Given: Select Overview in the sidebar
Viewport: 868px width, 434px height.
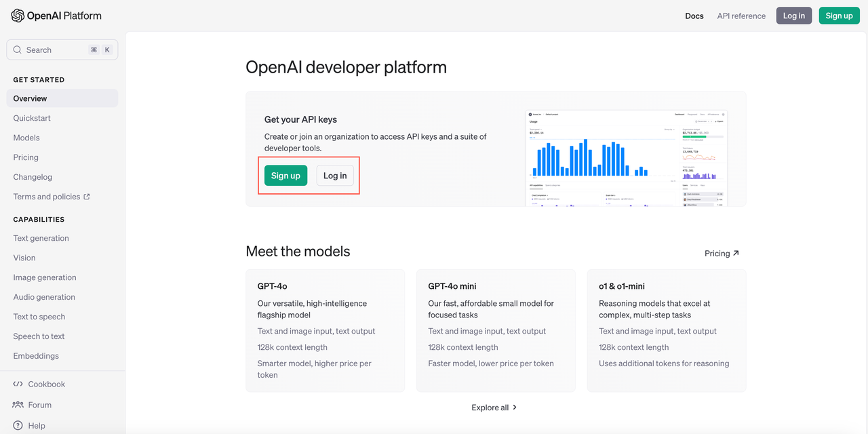Looking at the screenshot, I should (x=62, y=98).
